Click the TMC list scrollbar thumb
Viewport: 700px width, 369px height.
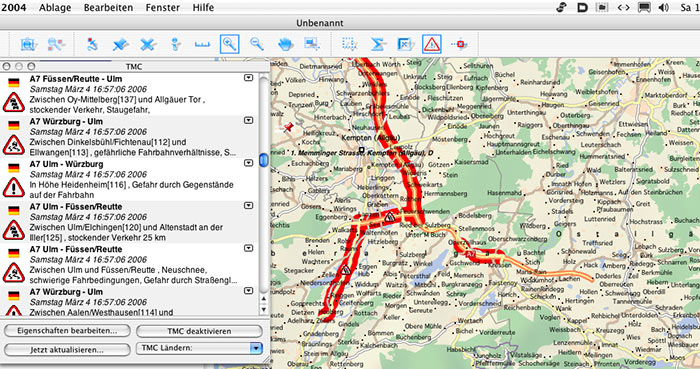click(x=264, y=160)
